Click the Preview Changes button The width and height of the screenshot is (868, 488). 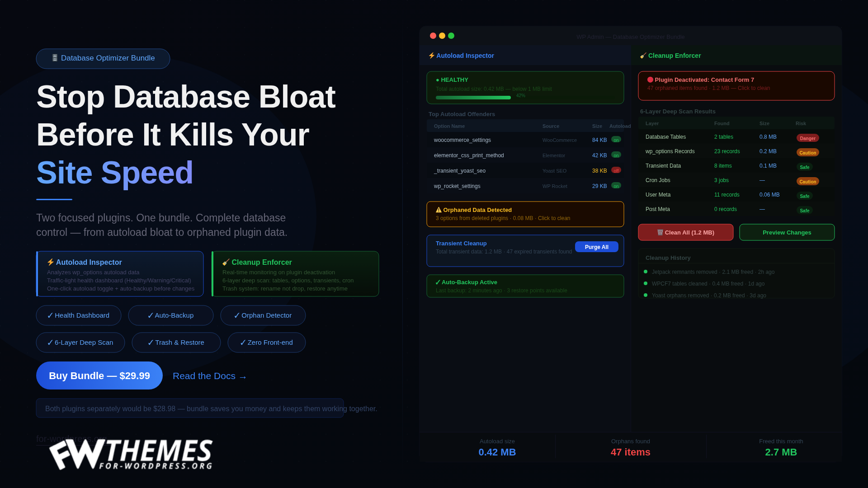787,232
